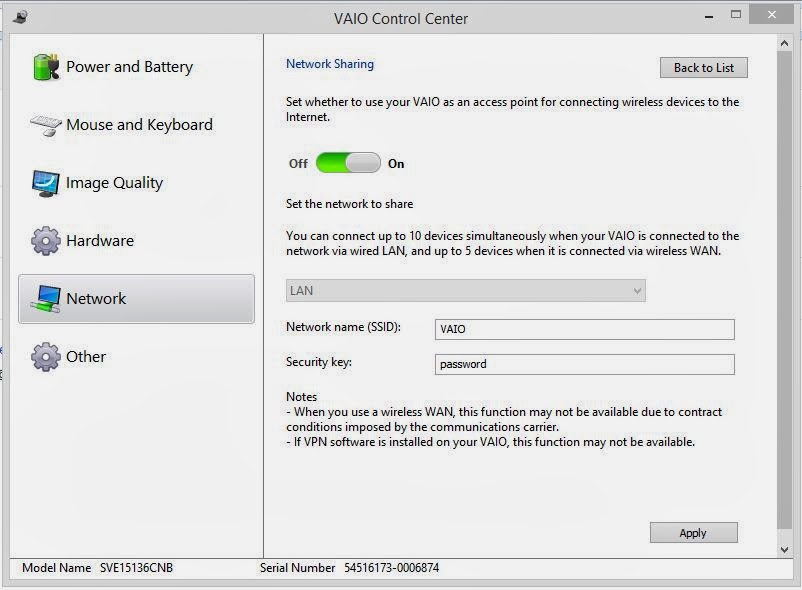This screenshot has height=590, width=802.
Task: Go to the Image Quality label
Action: pos(115,183)
